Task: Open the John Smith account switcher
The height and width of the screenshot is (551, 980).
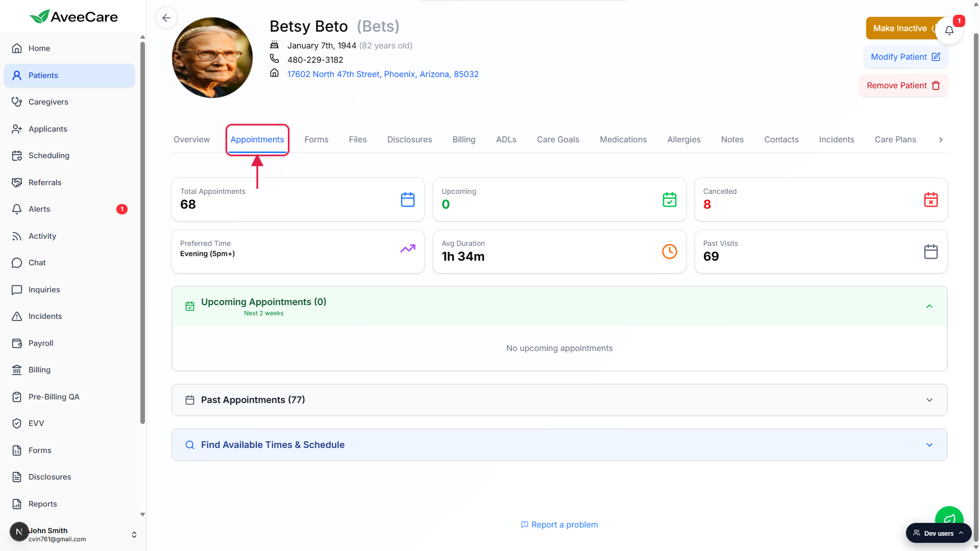Action: click(134, 535)
